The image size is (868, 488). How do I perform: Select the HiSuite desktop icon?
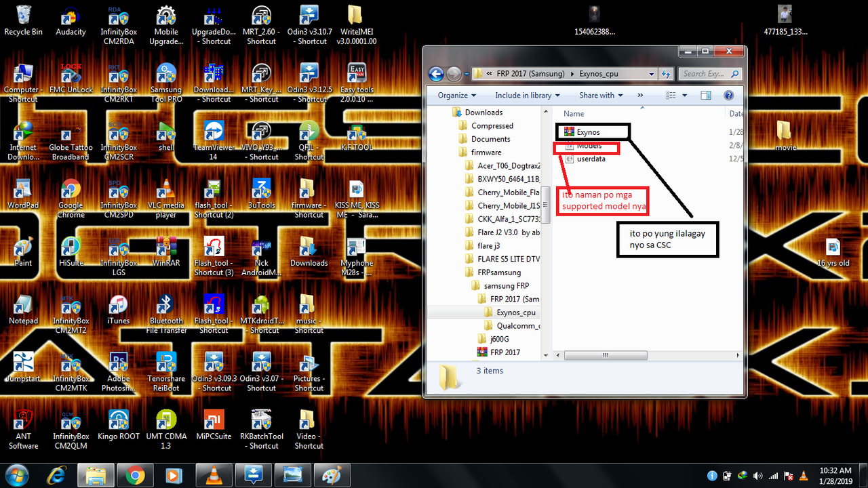coord(71,251)
